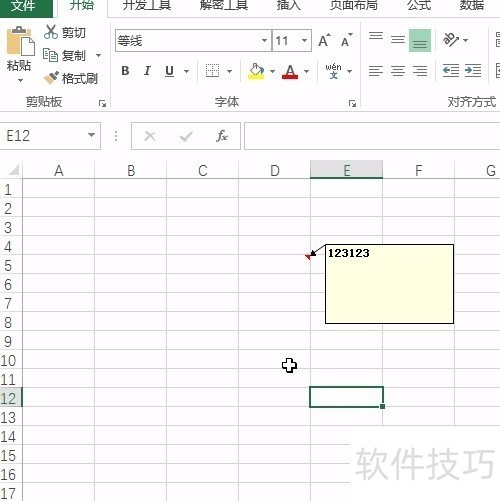The width and height of the screenshot is (500, 501).
Task: Increase font size with the larger A icon
Action: (x=324, y=40)
